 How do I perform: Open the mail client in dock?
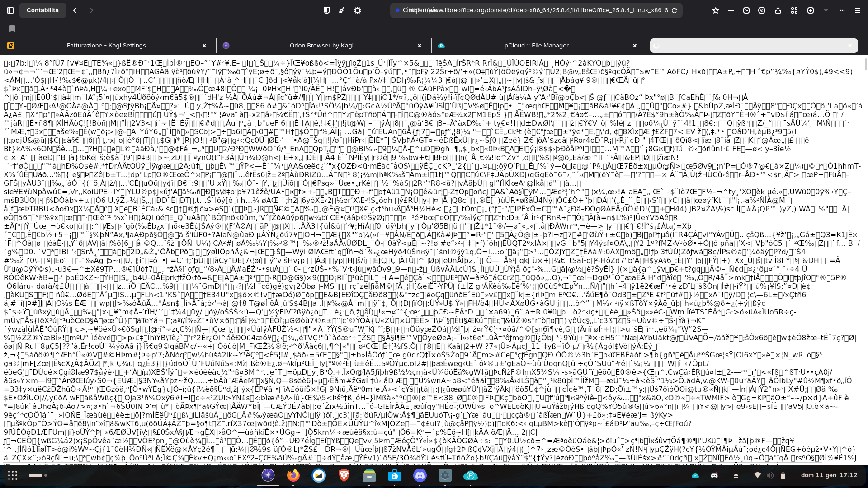(319, 475)
